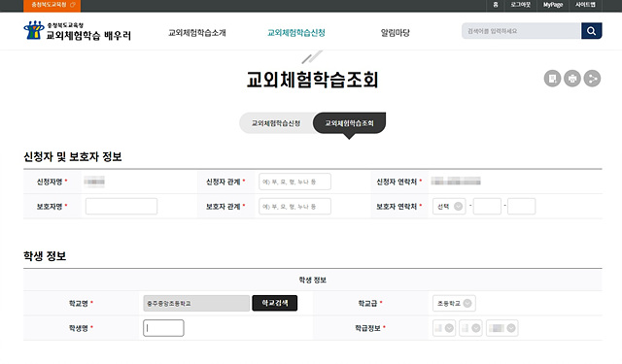
Task: Focus the middle 보호자 연락처 number field
Action: [x=487, y=207]
